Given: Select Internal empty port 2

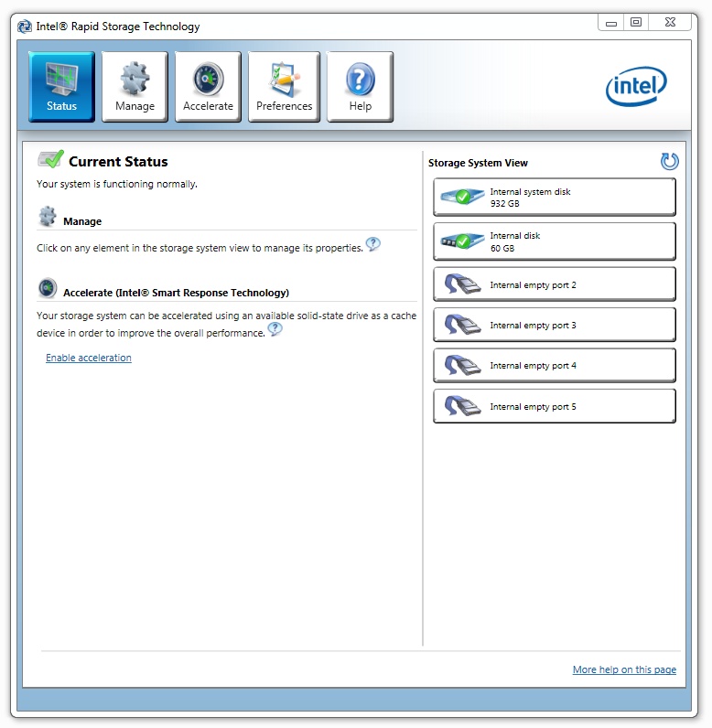Looking at the screenshot, I should (x=555, y=284).
